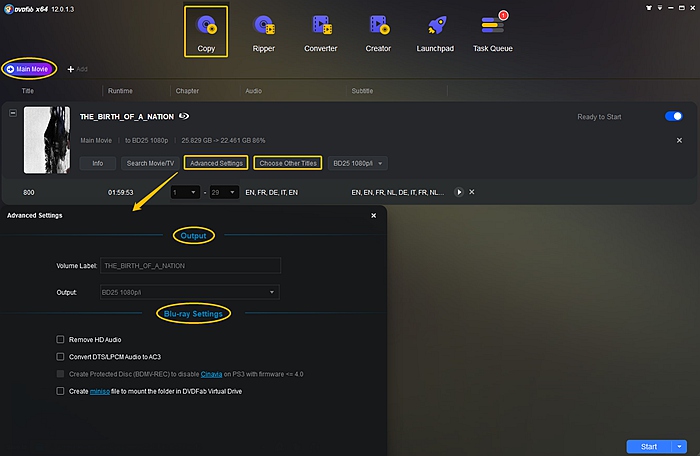
Task: Remove THE_BIRTH_OF_A_NATION task with X
Action: point(679,140)
